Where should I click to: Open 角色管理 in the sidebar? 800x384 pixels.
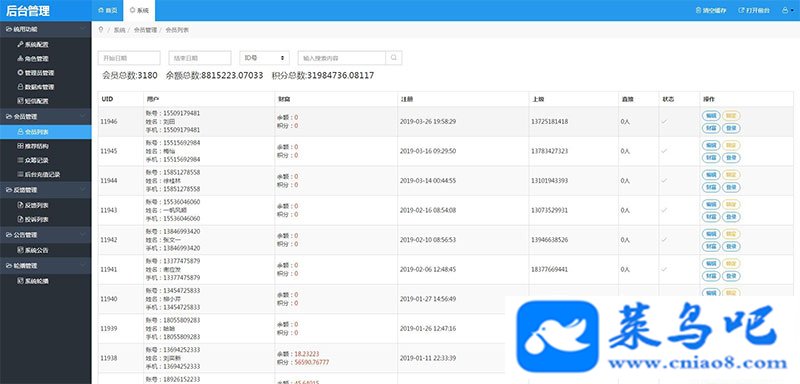[33, 59]
